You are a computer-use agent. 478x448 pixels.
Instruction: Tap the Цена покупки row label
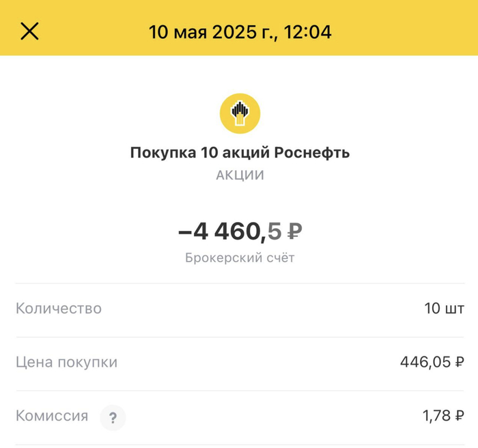66,362
